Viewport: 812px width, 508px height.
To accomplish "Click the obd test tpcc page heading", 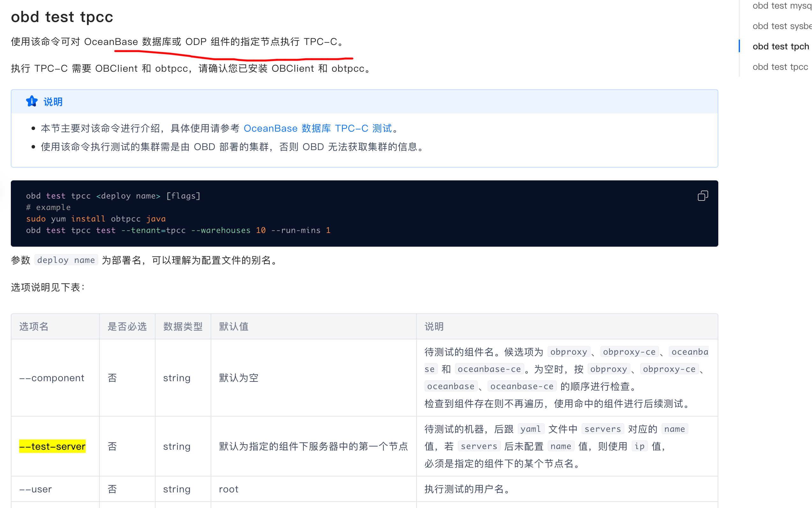I will tap(62, 17).
